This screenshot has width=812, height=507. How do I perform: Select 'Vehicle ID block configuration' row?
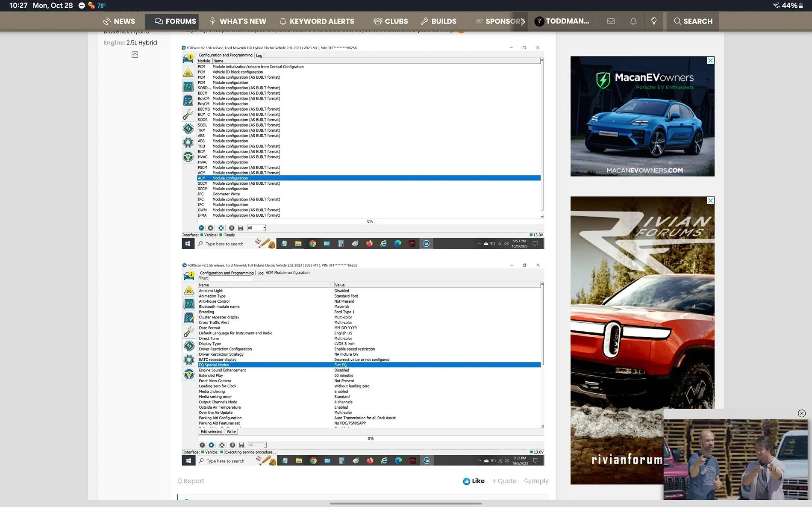pyautogui.click(x=369, y=72)
